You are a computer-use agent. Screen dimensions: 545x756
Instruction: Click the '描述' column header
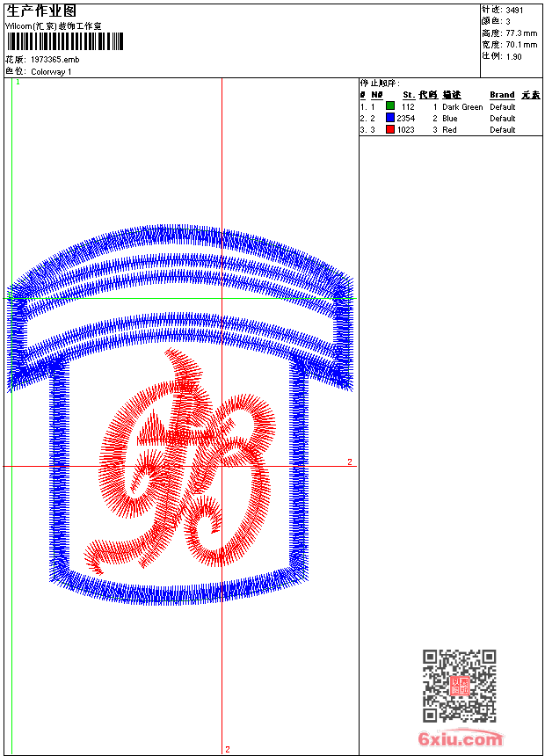coord(452,95)
